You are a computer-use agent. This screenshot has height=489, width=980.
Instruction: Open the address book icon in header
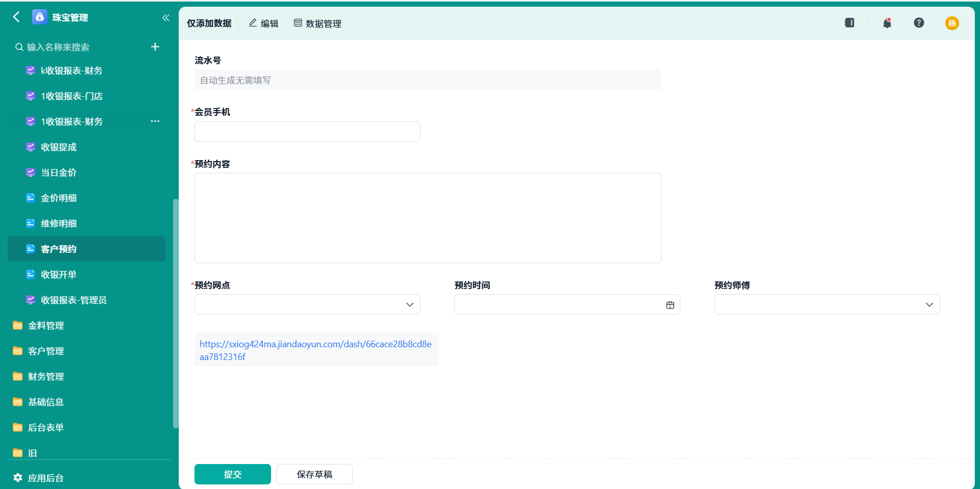(849, 23)
